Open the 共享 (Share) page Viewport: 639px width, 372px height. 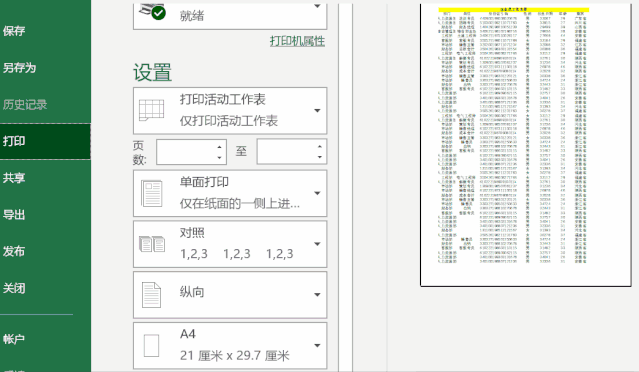pyautogui.click(x=14, y=178)
